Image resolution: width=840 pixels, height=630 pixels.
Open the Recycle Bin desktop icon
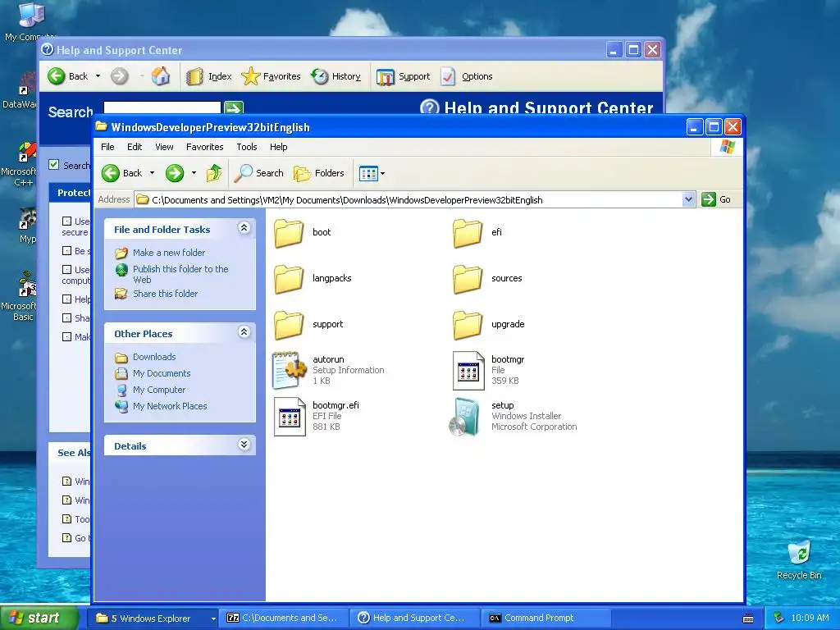799,559
